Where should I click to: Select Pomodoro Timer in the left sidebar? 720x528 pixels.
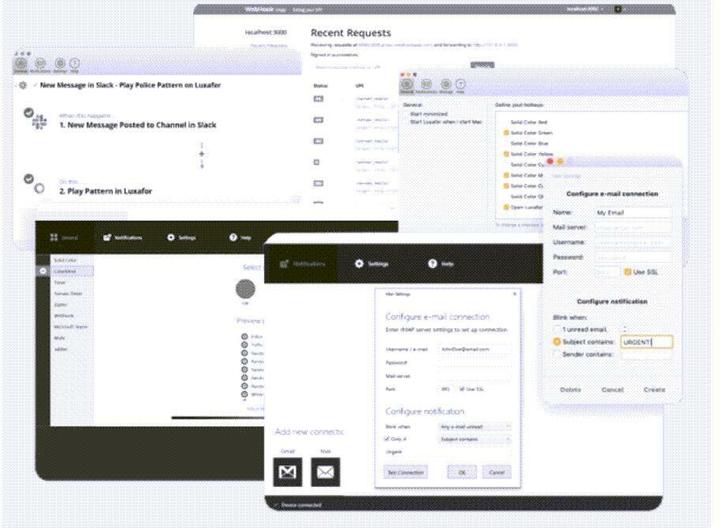(x=64, y=293)
